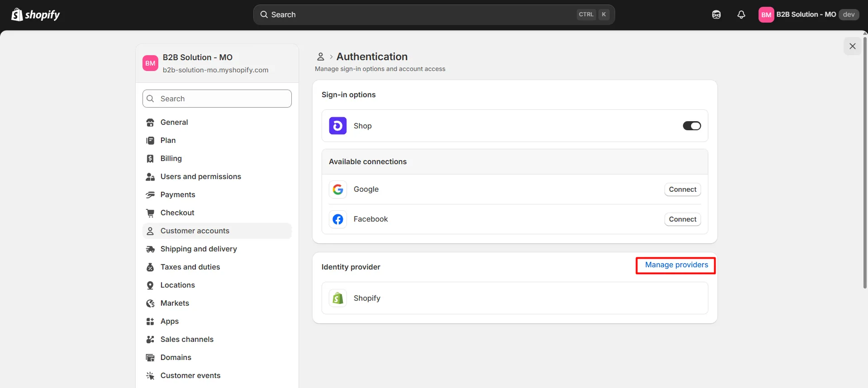Open the notifications bell
868x388 pixels.
coord(741,14)
